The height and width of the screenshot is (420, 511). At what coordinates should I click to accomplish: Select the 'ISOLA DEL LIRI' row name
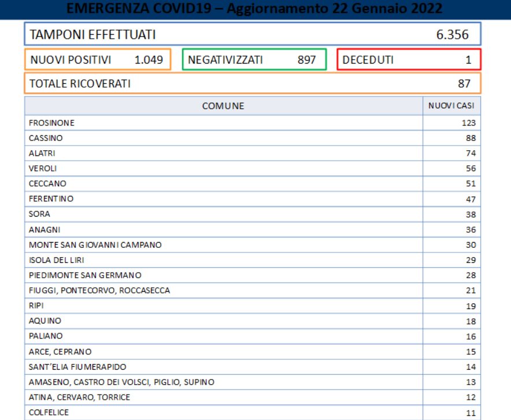57,260
